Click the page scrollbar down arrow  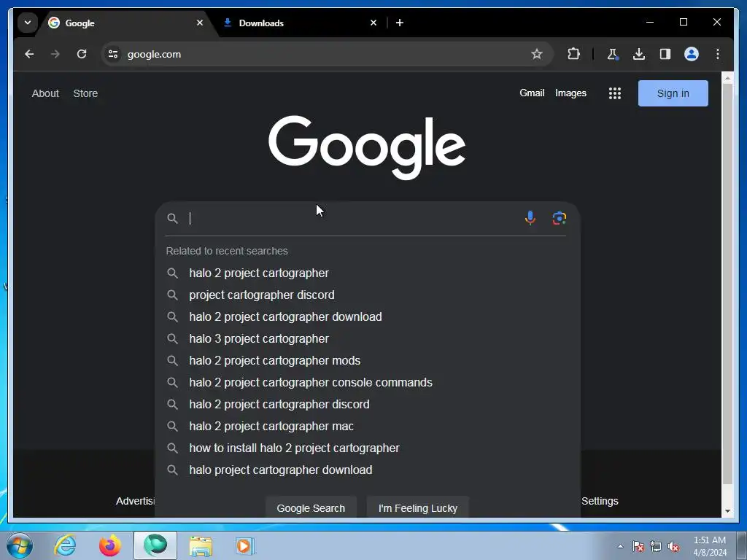pos(727,511)
